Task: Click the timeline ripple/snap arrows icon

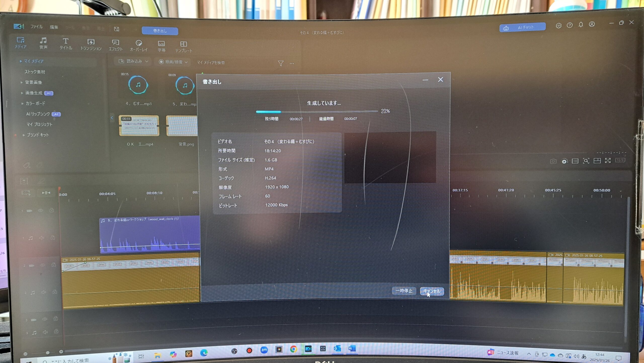Action: point(46,193)
